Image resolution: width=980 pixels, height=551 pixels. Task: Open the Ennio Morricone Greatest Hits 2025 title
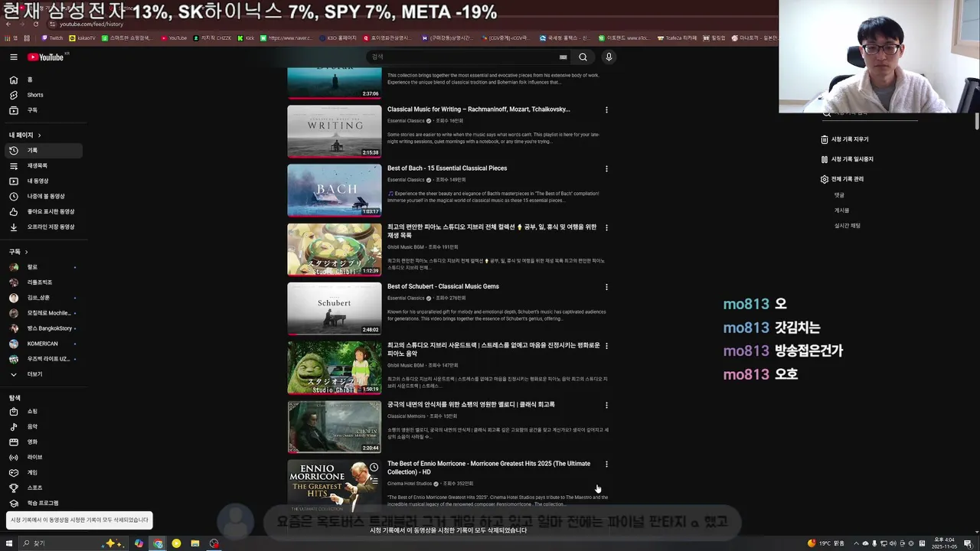pos(488,468)
